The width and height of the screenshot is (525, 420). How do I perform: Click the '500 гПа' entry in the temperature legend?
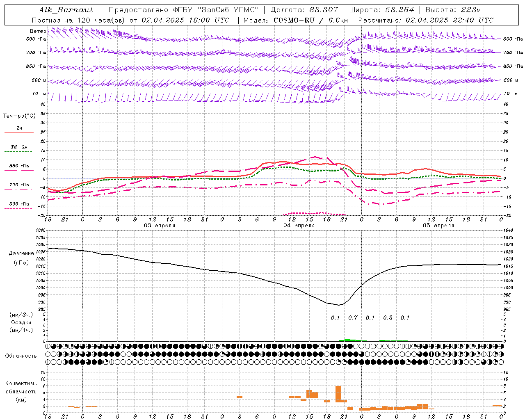tap(19, 204)
